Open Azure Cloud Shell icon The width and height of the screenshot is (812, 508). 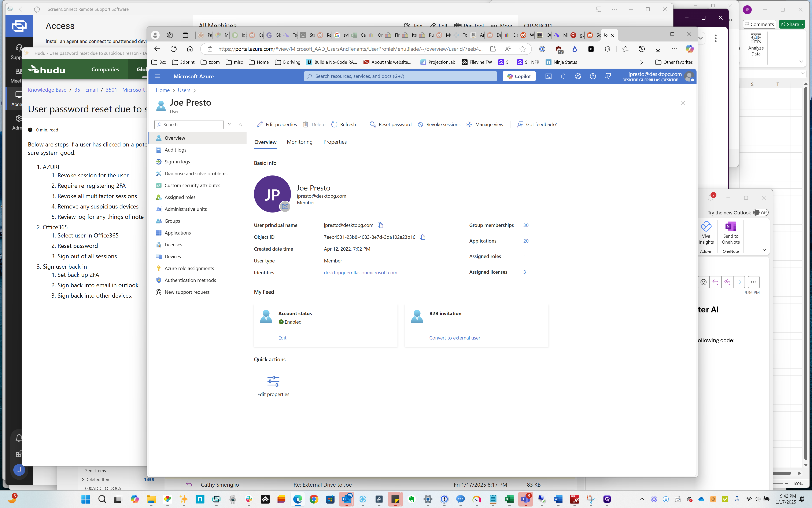(x=548, y=76)
